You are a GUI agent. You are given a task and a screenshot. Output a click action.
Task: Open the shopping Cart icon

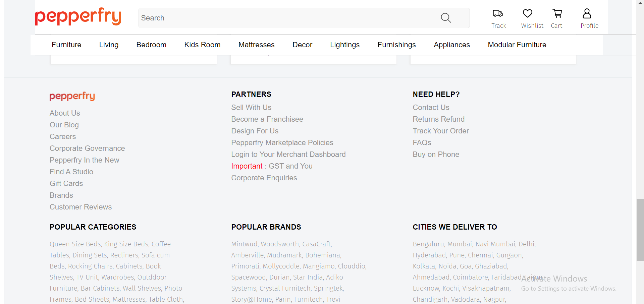[x=556, y=14]
